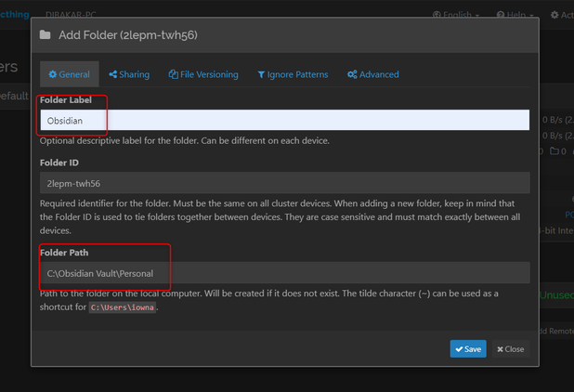Switch to the General tab
Screen dimensions: 574x392
tap(69, 74)
